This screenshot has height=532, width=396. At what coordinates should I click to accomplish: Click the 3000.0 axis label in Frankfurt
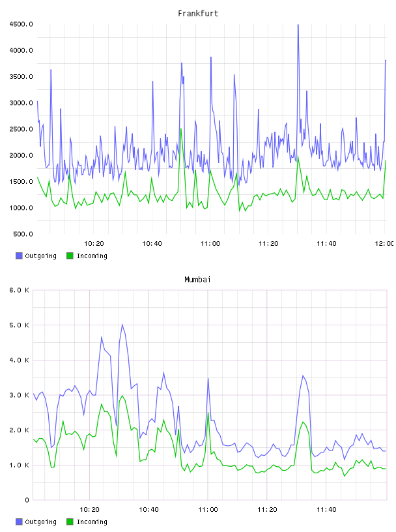pos(21,103)
